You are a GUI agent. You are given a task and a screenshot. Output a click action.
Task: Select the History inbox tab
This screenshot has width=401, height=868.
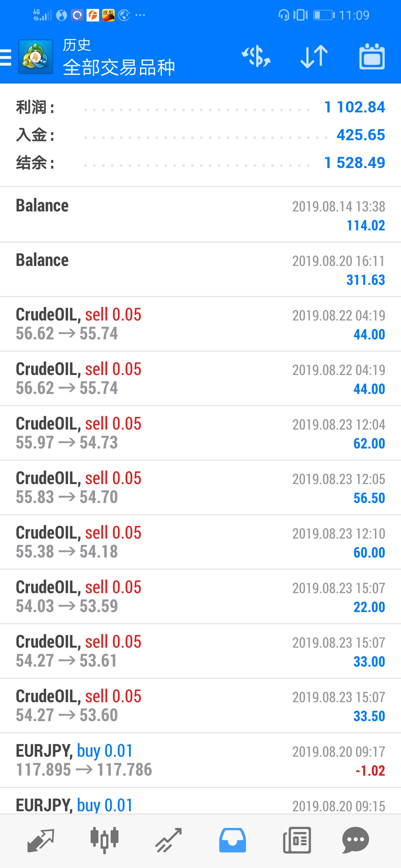coord(232,840)
